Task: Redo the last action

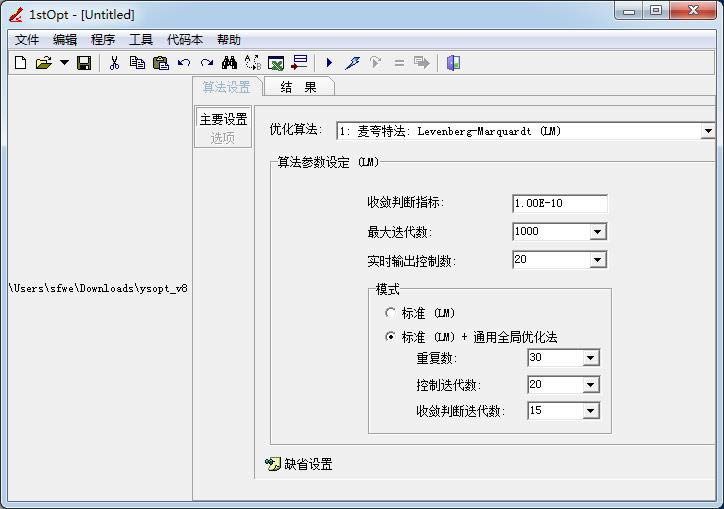Action: [x=206, y=62]
